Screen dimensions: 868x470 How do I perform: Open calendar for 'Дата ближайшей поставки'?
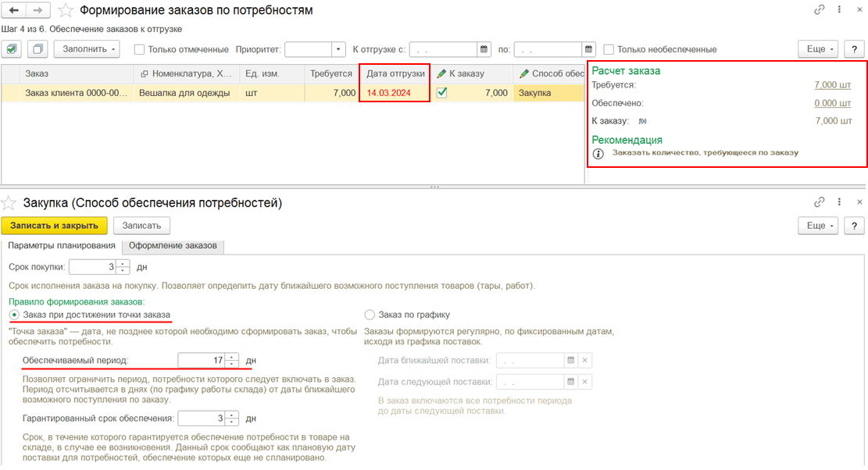pos(571,360)
